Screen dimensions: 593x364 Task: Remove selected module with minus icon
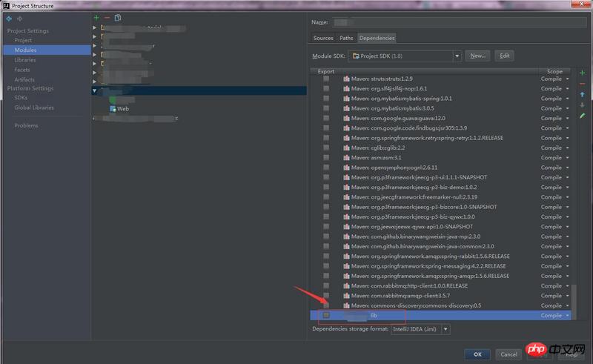pyautogui.click(x=107, y=18)
